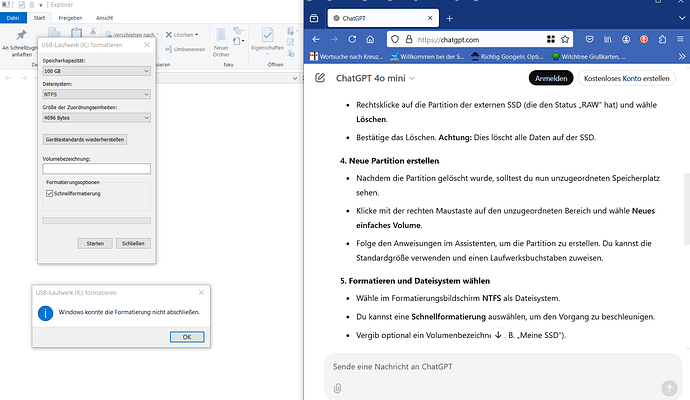This screenshot has height=400, width=690.
Task: Open the quick access toolbar dropdown arrow
Action: click(x=40, y=5)
